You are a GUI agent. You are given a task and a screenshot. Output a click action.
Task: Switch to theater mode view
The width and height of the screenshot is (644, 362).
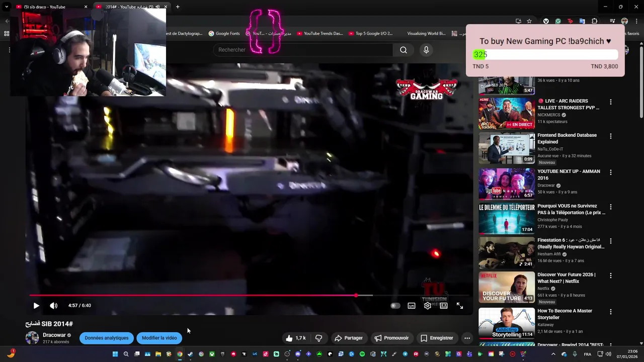coord(444,306)
